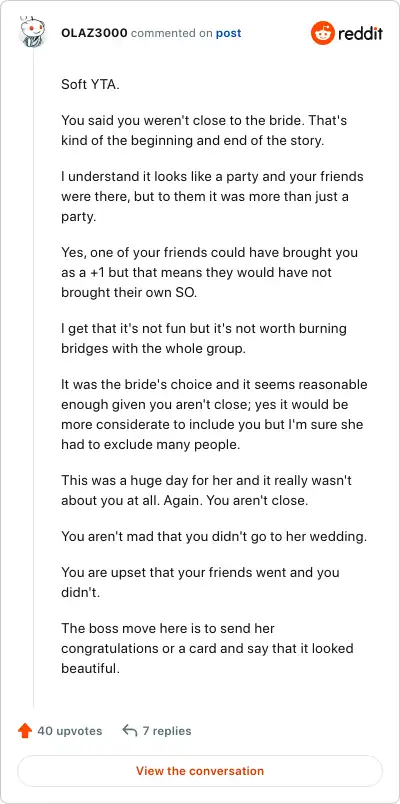Upvote using the orange arrow icon

point(25,731)
